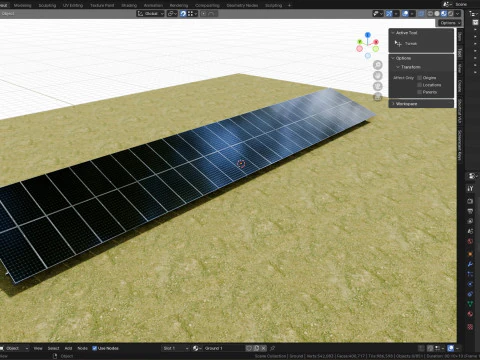Click the pan view hand gizmo
This screenshot has width=480, height=360.
pyautogui.click(x=378, y=76)
